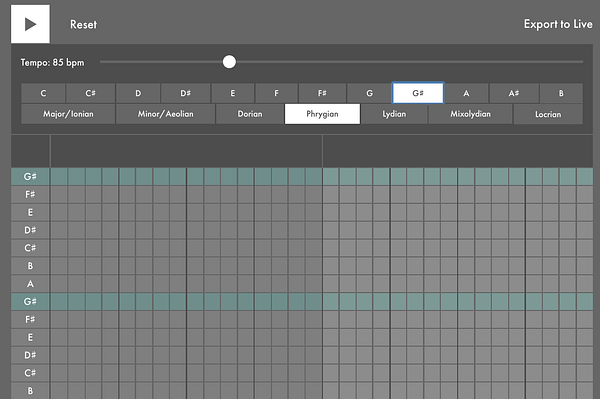The image size is (600, 399).
Task: Click the A note row label
Action: 30,284
